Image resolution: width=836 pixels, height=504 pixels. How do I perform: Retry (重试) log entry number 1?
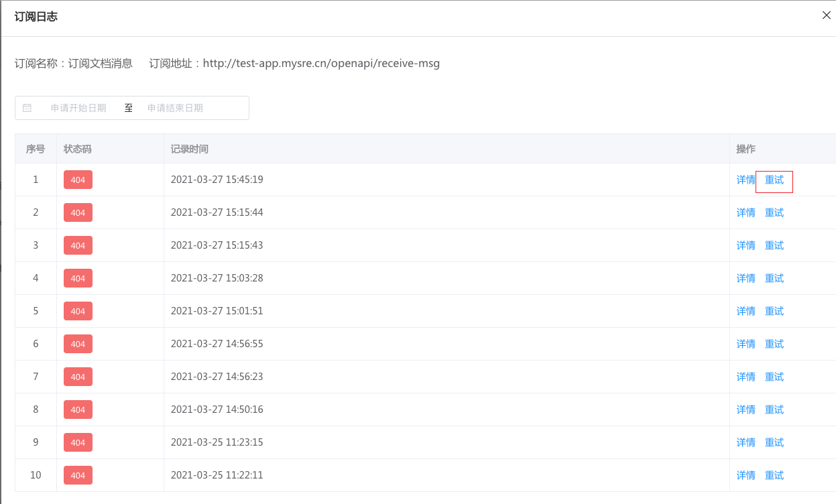click(x=774, y=180)
